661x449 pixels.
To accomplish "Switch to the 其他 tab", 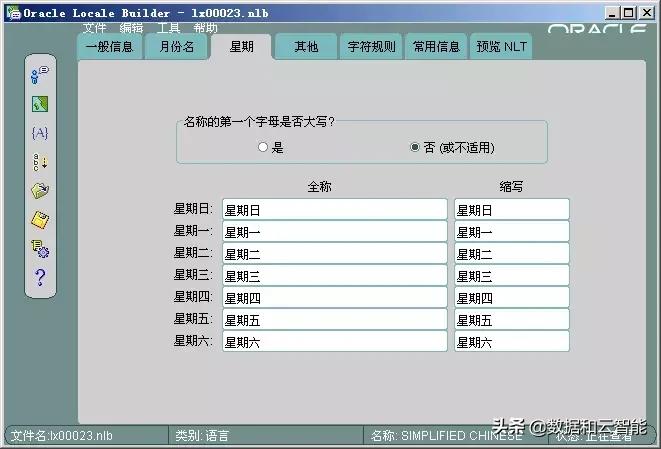I will 306,46.
